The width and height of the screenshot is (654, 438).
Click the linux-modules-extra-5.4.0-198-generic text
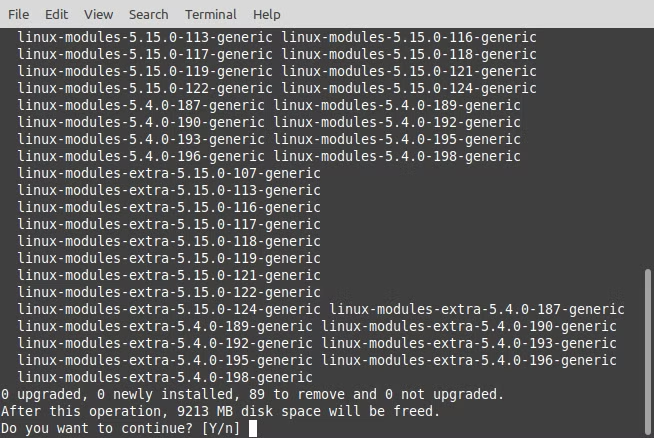tap(165, 377)
